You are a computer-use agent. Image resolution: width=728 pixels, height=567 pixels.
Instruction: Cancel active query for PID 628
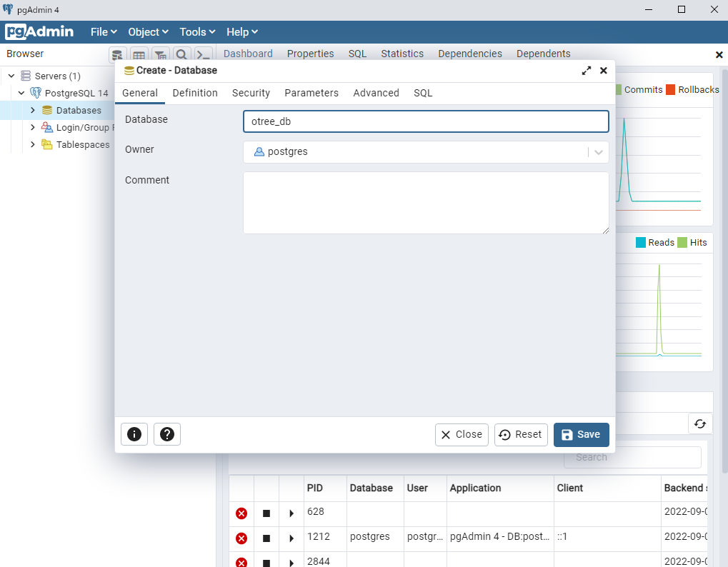(266, 513)
